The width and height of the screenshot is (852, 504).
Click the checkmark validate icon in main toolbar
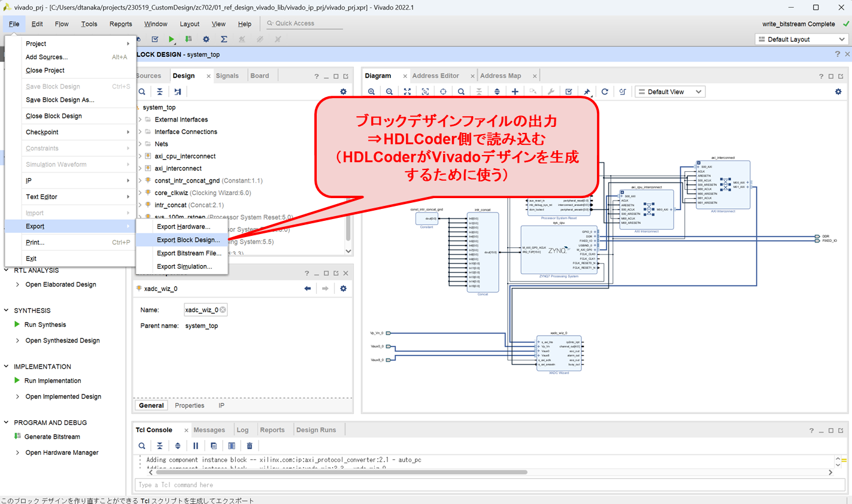pyautogui.click(x=154, y=39)
